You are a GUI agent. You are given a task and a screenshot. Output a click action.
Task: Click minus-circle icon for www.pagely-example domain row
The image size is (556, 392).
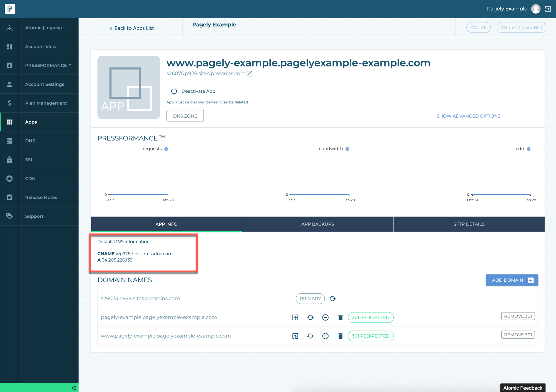pyautogui.click(x=325, y=336)
